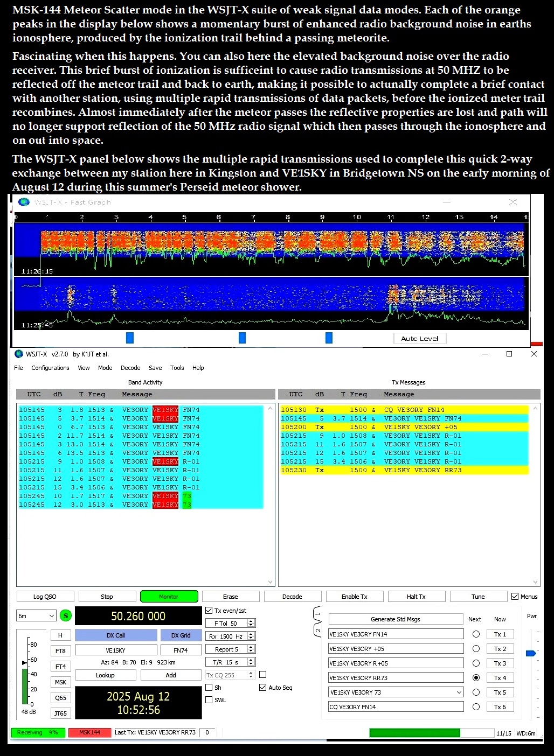Adjust the Pwr slider handle
Viewport: 554px width, 756px height.
click(530, 653)
